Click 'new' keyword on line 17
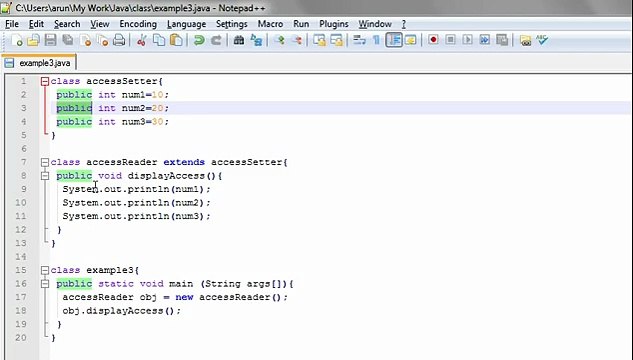The image size is (633, 360). tap(184, 297)
